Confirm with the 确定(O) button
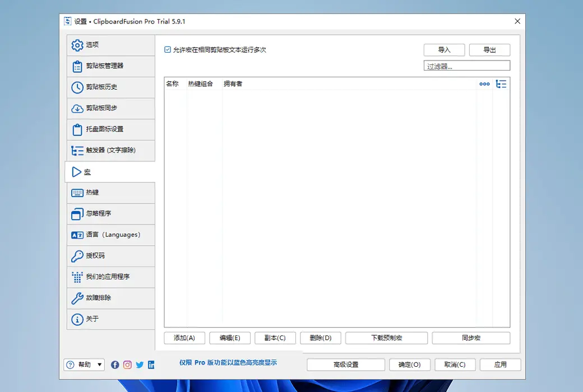Screen dimensions: 583x392 click(x=410, y=365)
